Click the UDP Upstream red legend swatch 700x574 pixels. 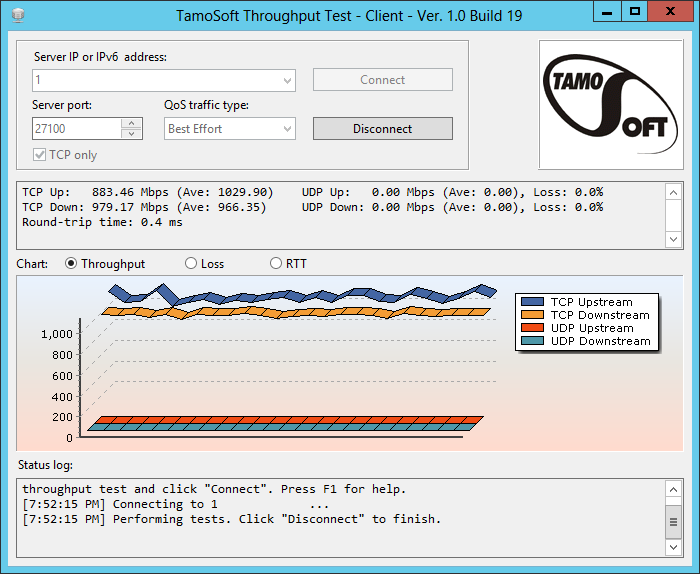532,328
